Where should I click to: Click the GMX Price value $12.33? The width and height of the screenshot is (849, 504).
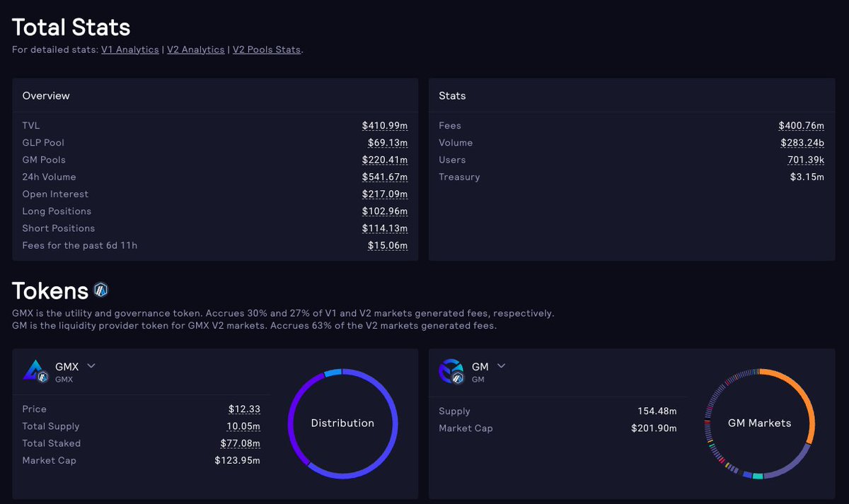coord(244,409)
